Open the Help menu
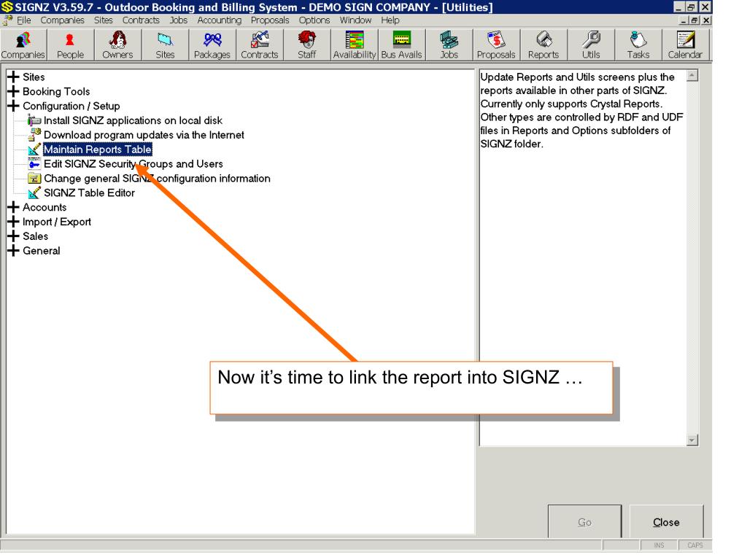 click(390, 20)
